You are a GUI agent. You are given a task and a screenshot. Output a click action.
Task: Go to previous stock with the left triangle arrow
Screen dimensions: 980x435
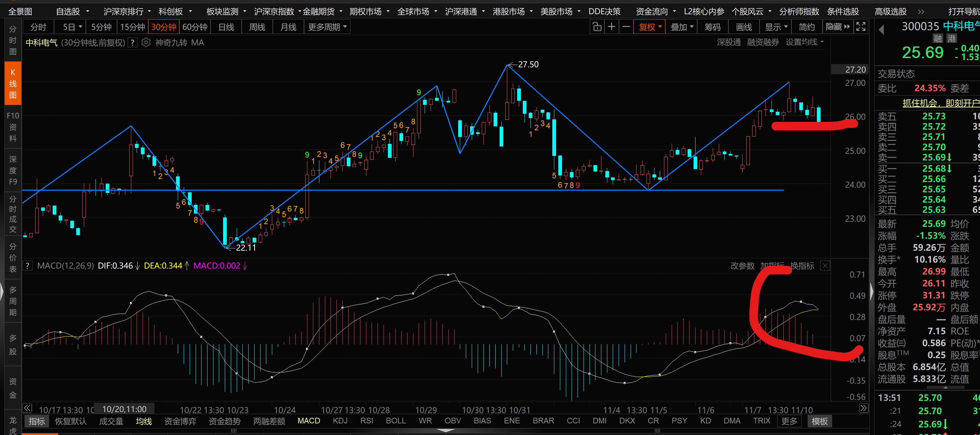pyautogui.click(x=882, y=29)
